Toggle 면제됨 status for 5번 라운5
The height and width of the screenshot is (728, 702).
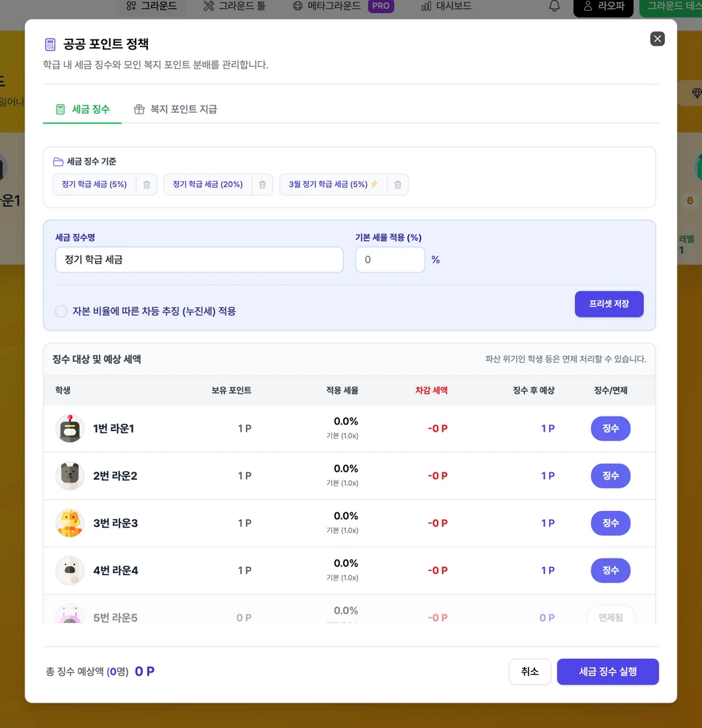pyautogui.click(x=610, y=617)
